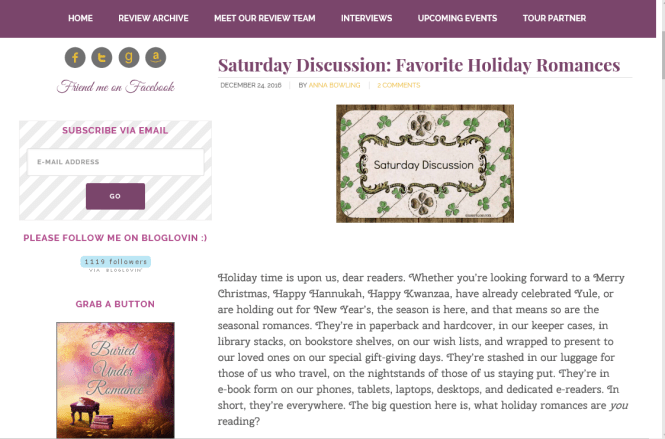Open the Goodreads social icon

[128, 58]
